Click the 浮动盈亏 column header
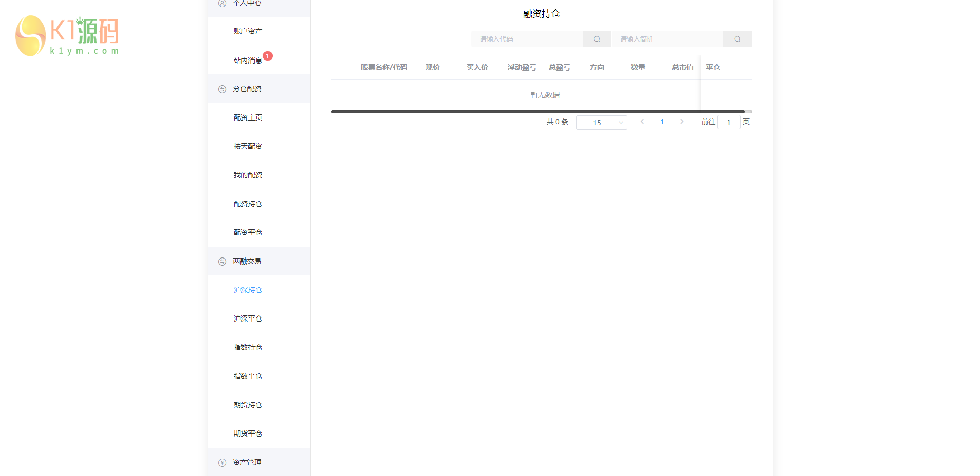Viewport: 980px width, 476px height. [522, 67]
